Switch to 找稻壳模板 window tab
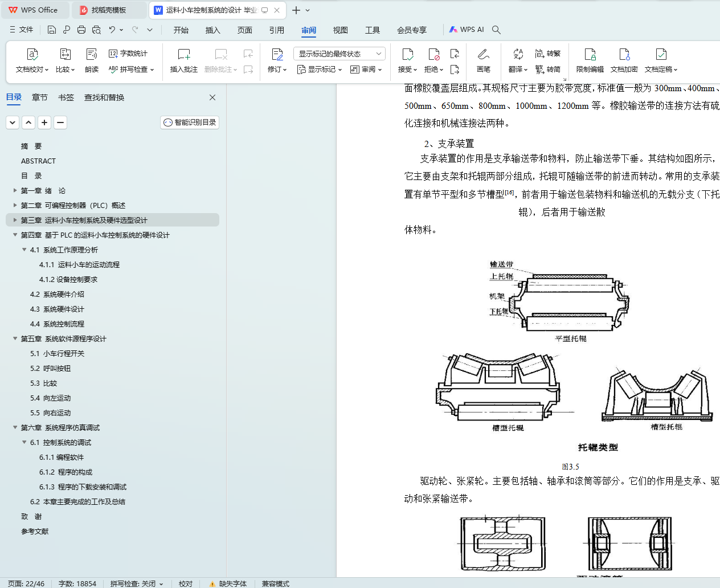The image size is (720, 588). pos(109,10)
